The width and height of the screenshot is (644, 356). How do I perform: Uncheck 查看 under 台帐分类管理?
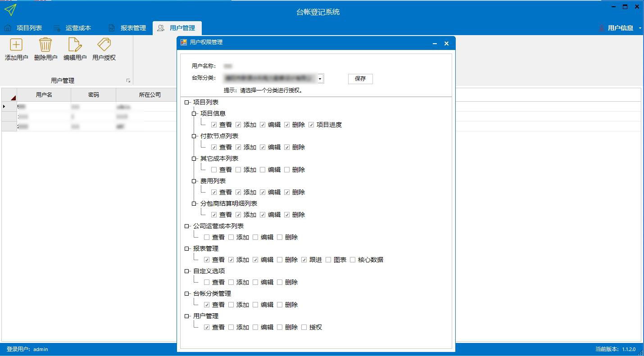click(207, 305)
